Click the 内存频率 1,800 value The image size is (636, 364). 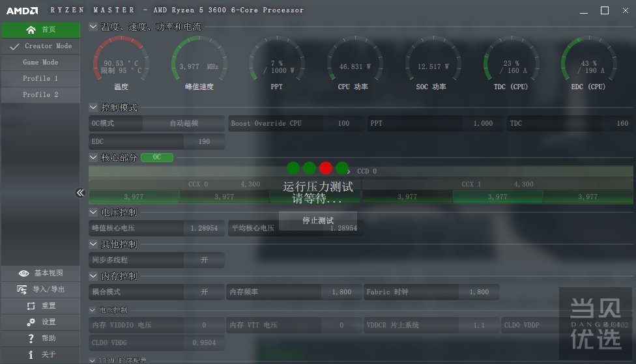[x=341, y=292]
